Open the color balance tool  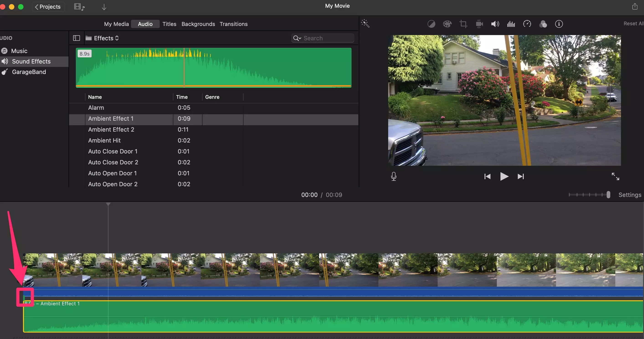pyautogui.click(x=431, y=24)
